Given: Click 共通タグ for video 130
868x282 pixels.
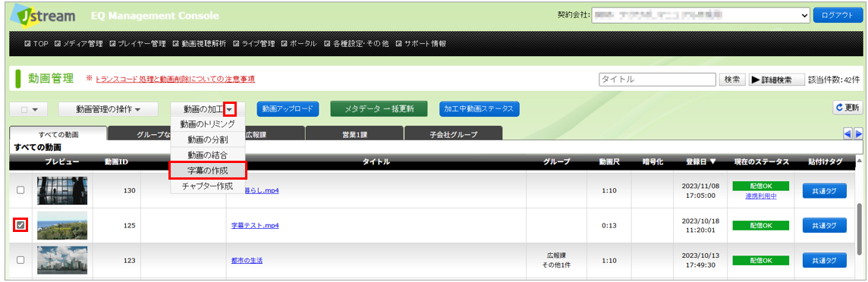Looking at the screenshot, I should tap(824, 190).
